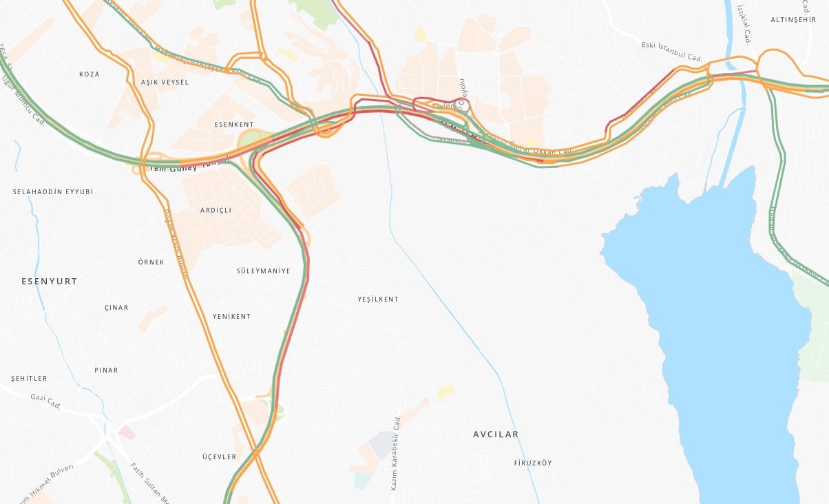Select the ÖRNEK neighborhood label

151,262
